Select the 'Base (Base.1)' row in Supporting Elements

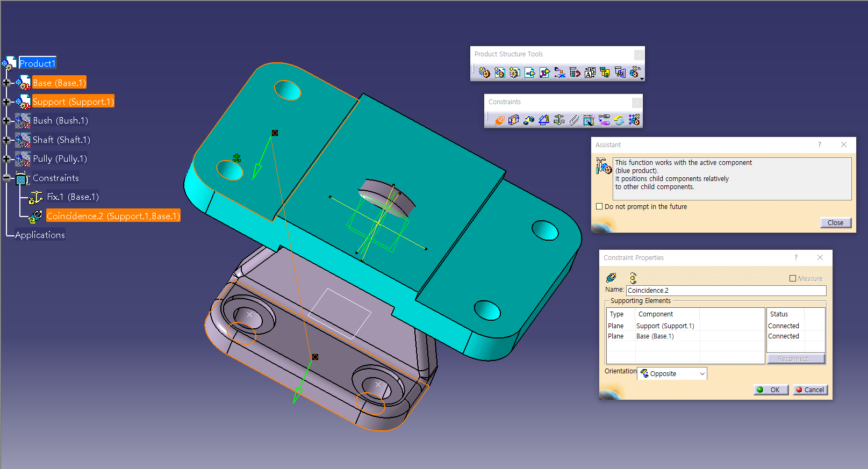pyautogui.click(x=686, y=336)
